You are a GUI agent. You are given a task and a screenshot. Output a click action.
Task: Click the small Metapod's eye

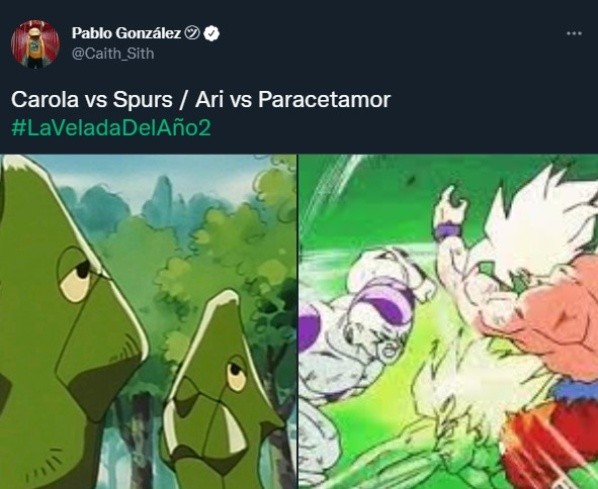(x=236, y=373)
